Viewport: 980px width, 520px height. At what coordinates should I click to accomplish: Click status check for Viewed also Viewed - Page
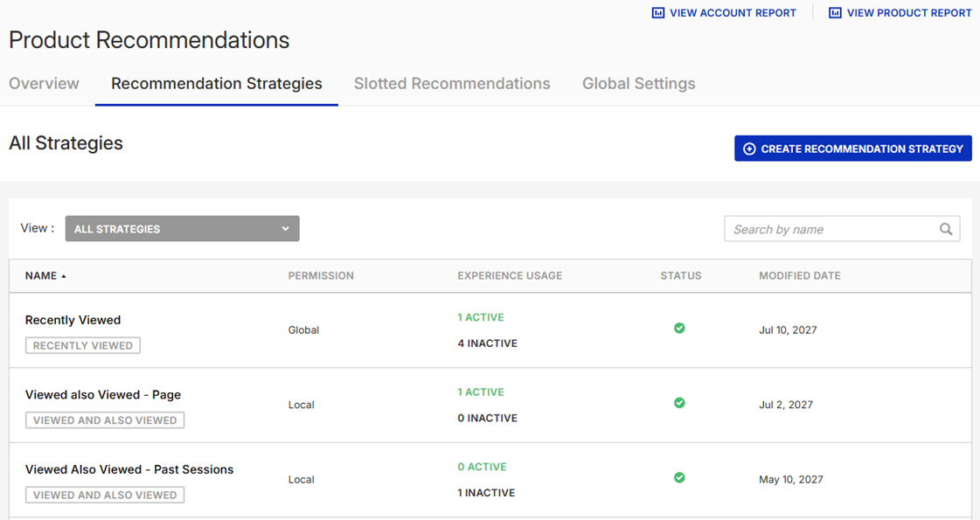click(679, 403)
